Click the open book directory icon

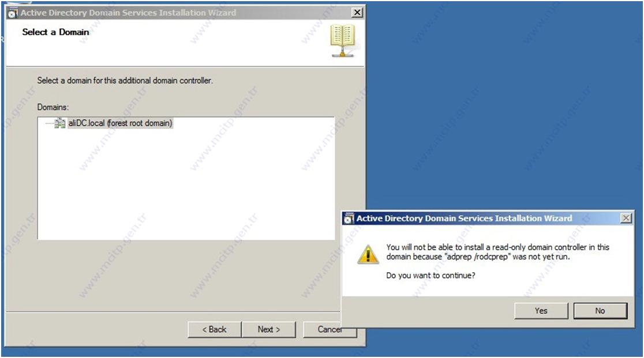tap(343, 40)
